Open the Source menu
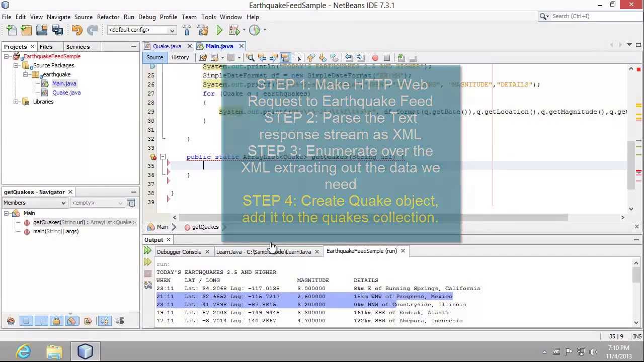Screen dimensions: 644x362 tap(84, 17)
